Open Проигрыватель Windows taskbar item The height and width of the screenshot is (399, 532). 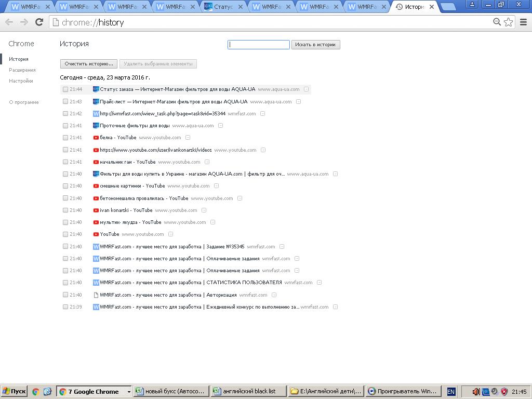(x=404, y=392)
